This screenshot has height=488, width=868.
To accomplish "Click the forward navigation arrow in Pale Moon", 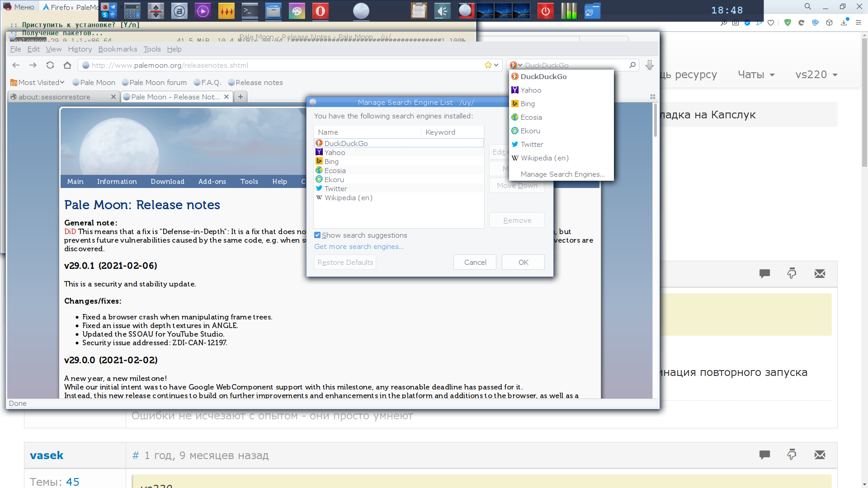I will [x=33, y=65].
